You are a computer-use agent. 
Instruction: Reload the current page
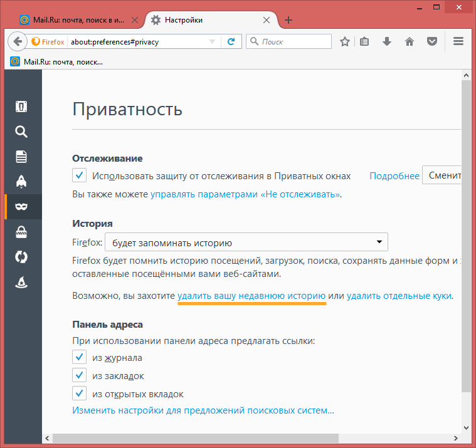coord(231,41)
